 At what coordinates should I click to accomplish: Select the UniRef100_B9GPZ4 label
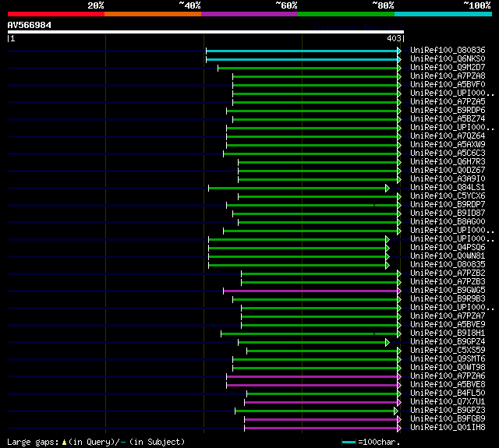tap(448, 342)
